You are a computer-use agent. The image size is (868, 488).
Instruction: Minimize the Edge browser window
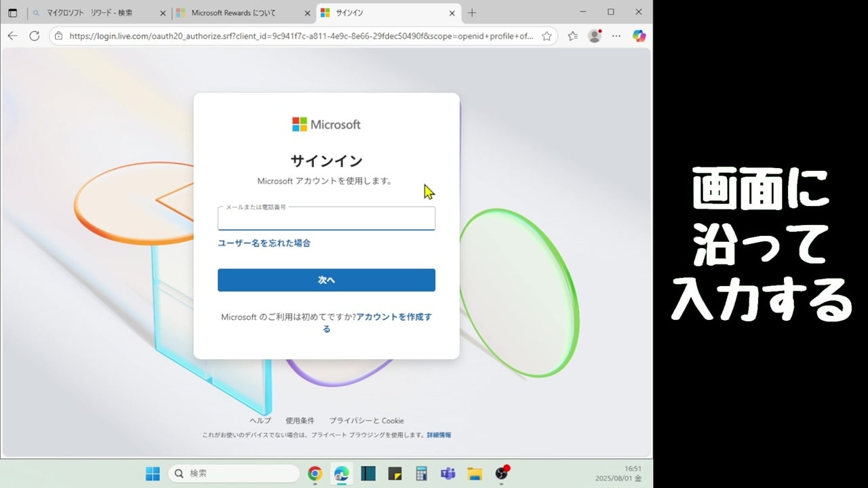[583, 12]
